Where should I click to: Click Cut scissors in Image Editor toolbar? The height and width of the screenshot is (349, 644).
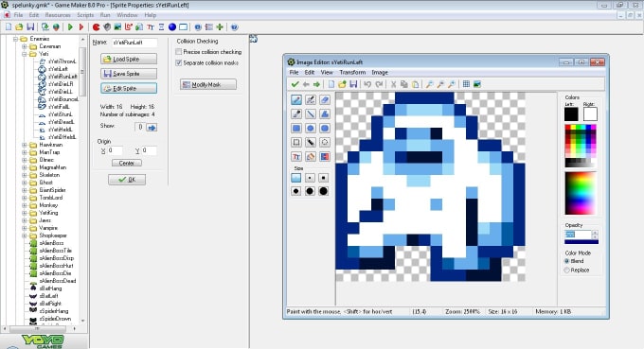[x=393, y=84]
